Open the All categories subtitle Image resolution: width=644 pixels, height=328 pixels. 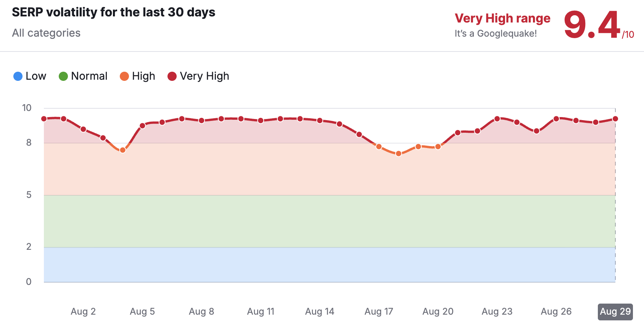tap(46, 33)
